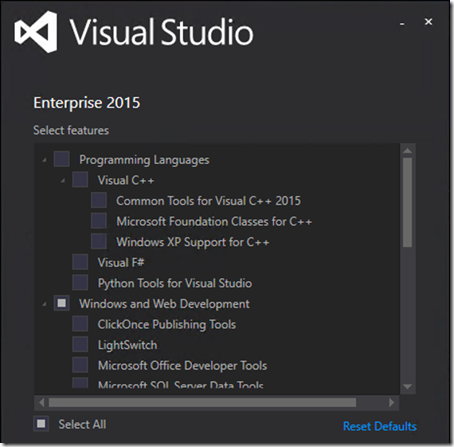454x447 pixels.
Task: Check the LightSwitch checkbox
Action: (80, 344)
